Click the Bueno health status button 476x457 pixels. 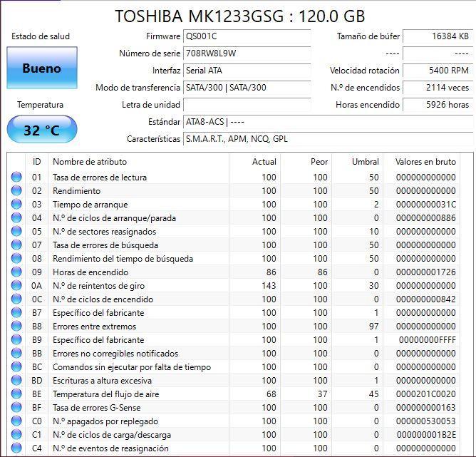[x=42, y=68]
